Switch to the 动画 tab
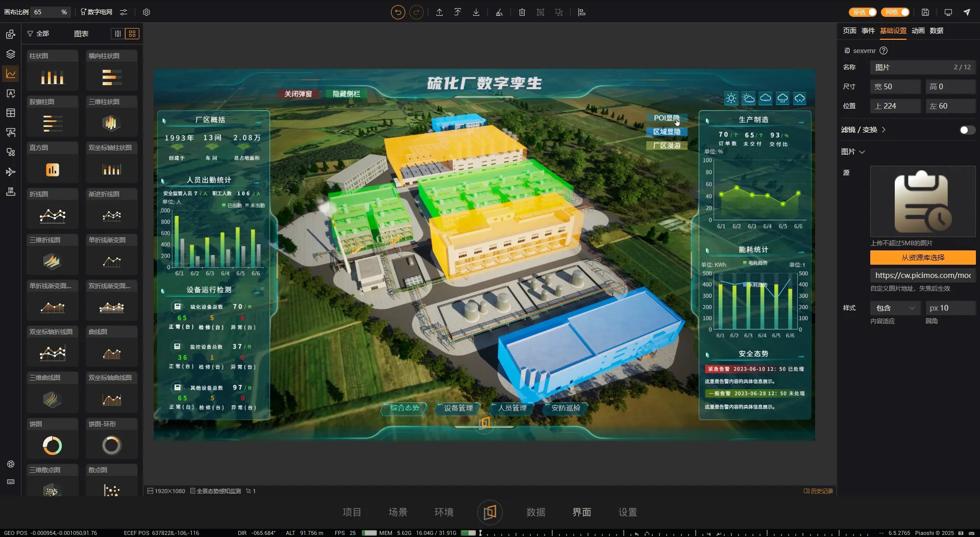Screen dimensions: 980x537 (918, 31)
